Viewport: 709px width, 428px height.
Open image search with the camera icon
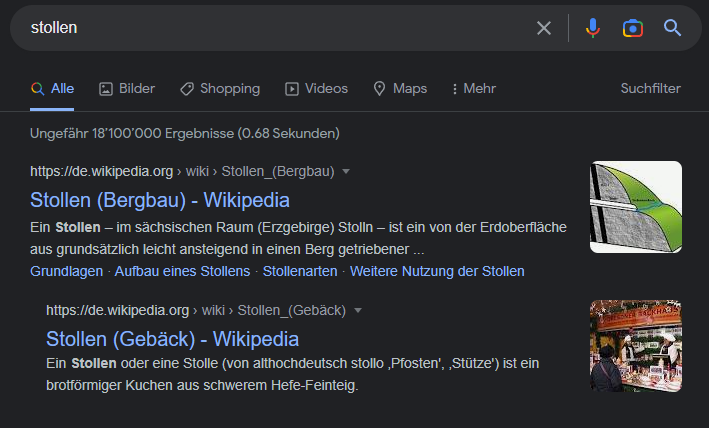[633, 28]
